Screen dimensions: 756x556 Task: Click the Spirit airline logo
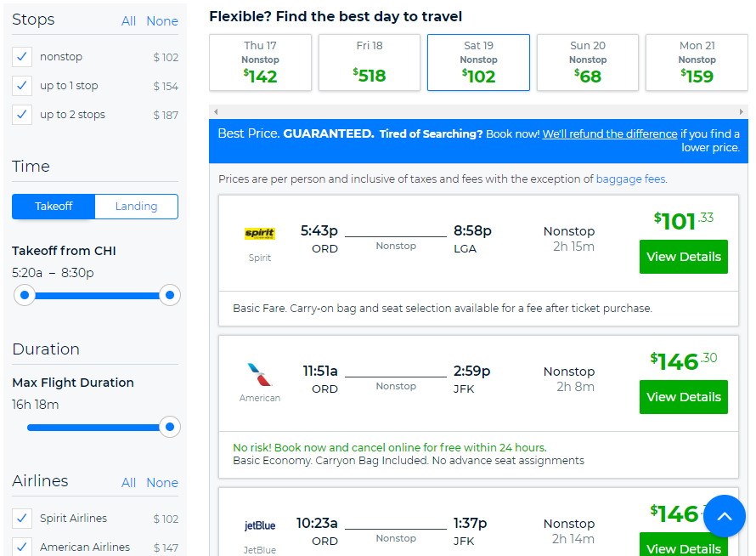[259, 234]
